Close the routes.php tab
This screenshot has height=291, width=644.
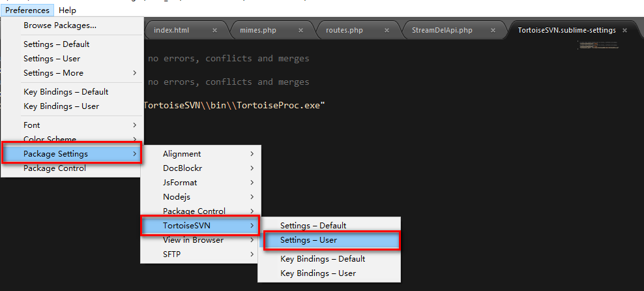(x=387, y=31)
